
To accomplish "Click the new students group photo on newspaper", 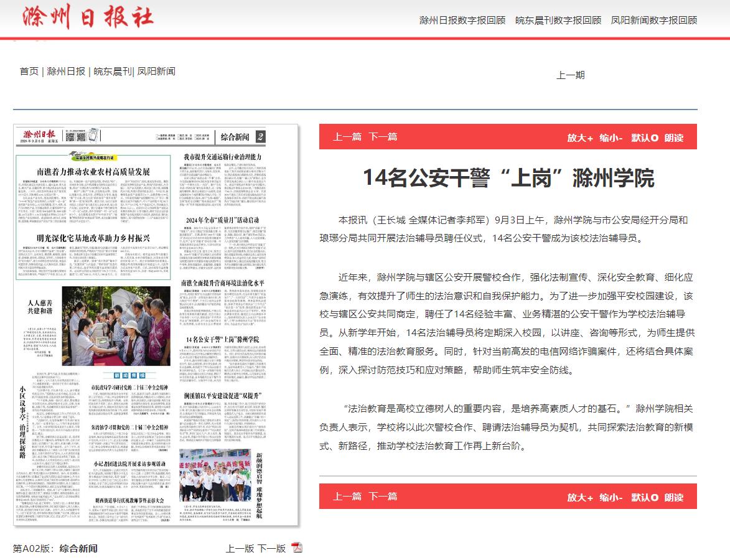I will (215, 475).
